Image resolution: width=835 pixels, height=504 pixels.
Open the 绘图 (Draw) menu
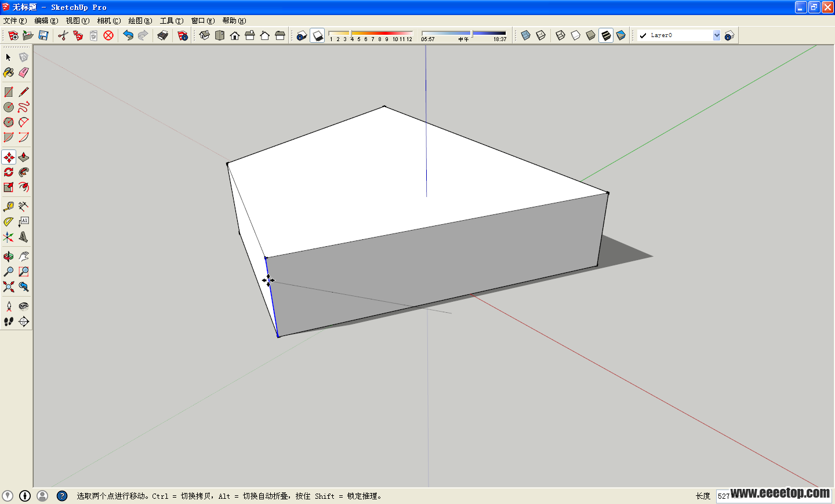tap(140, 21)
